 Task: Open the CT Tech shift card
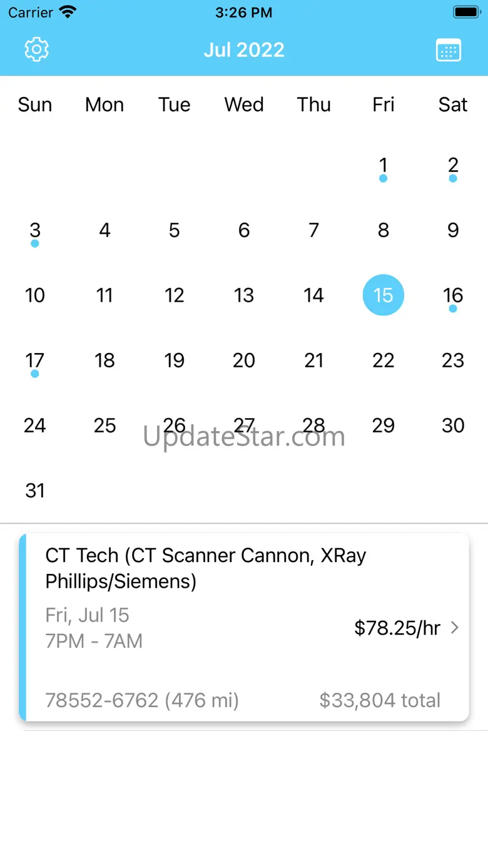(x=244, y=627)
